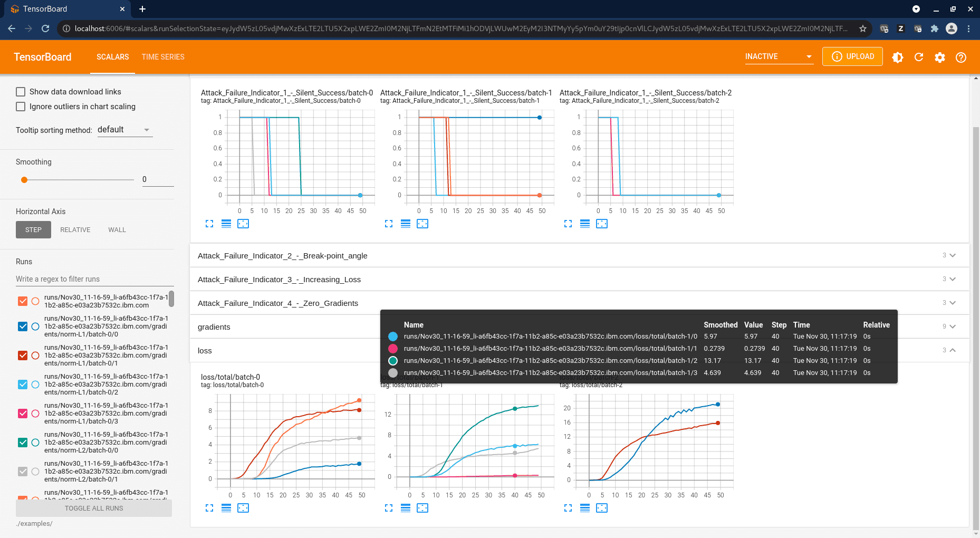Open the INACTIVE plugins dropdown

(x=779, y=56)
